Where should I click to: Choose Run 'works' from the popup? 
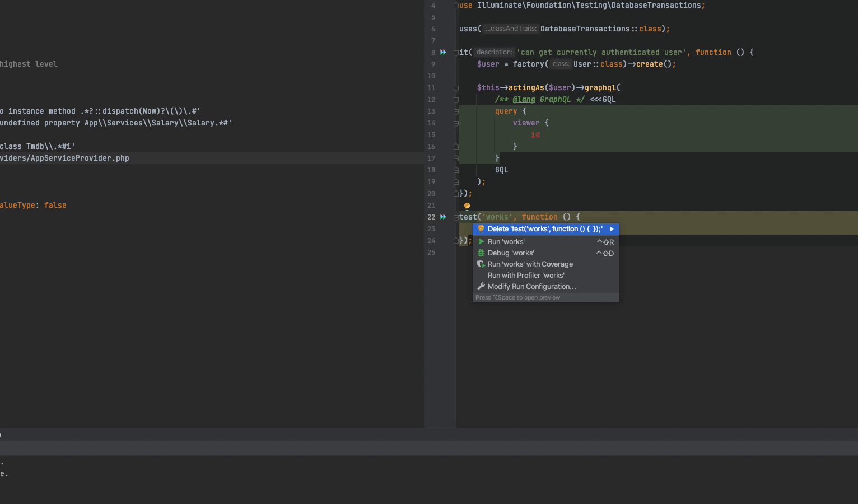coord(546,241)
